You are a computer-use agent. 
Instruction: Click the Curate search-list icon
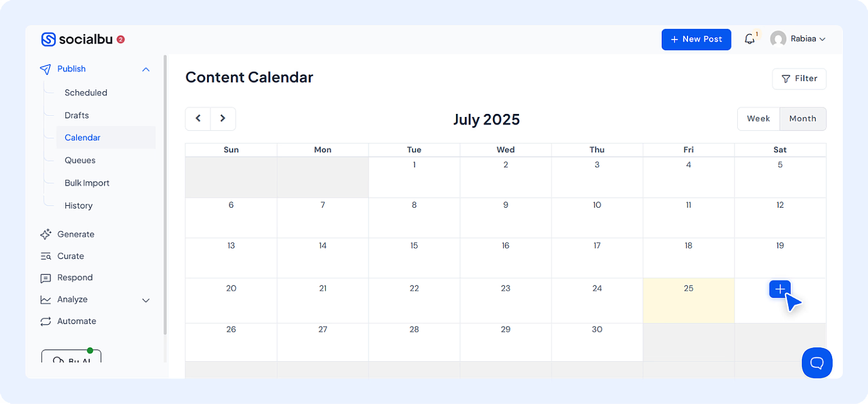tap(46, 256)
